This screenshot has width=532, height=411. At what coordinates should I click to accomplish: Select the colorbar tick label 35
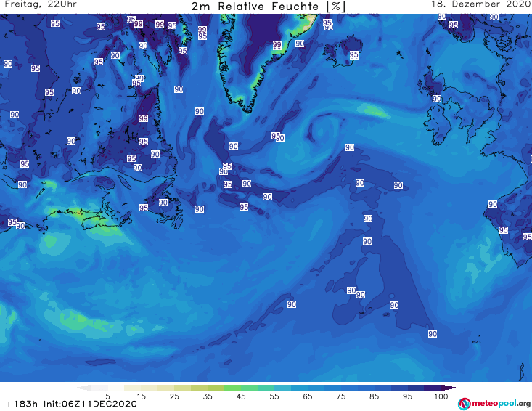click(208, 396)
